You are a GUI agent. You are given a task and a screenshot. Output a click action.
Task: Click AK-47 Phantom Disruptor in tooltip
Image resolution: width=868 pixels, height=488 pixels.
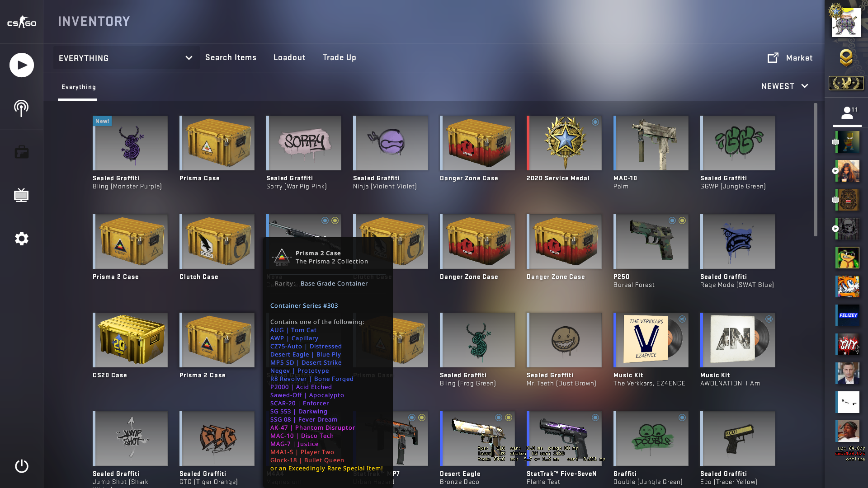pos(312,427)
